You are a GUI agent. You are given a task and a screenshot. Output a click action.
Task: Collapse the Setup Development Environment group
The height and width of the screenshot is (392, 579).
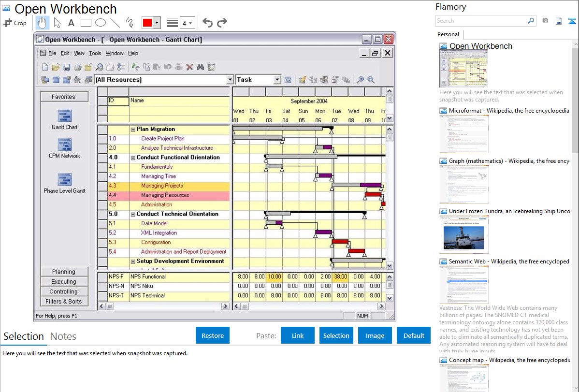[133, 261]
